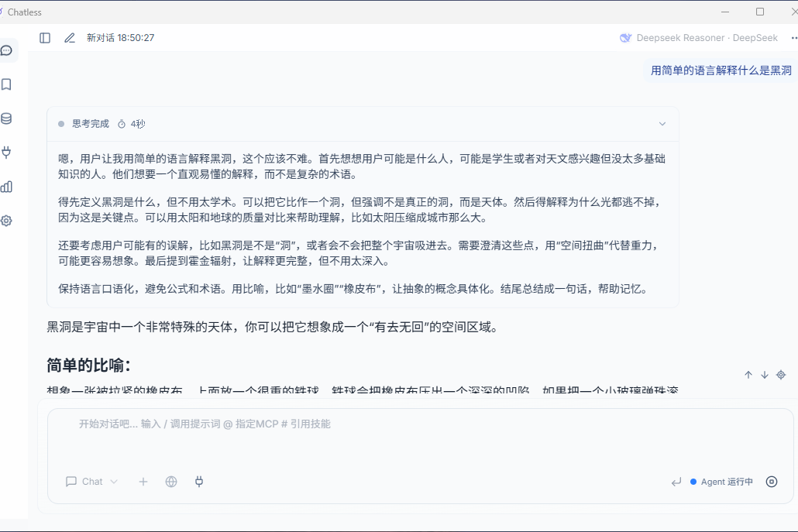798x532 pixels.
Task: Click the 思考完成 status label
Action: (x=91, y=124)
